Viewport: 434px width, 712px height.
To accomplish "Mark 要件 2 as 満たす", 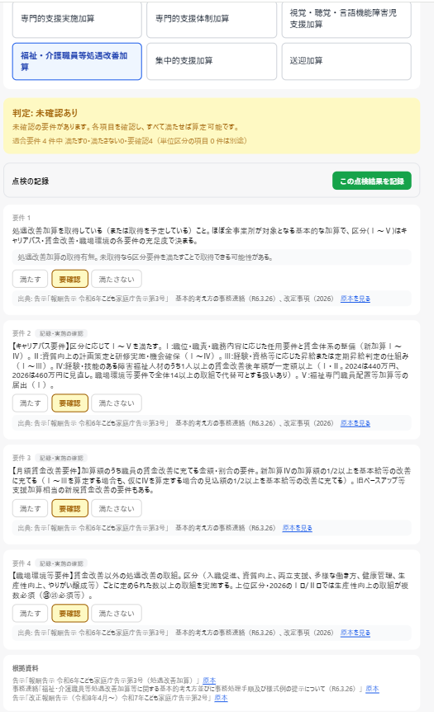I will click(x=30, y=403).
